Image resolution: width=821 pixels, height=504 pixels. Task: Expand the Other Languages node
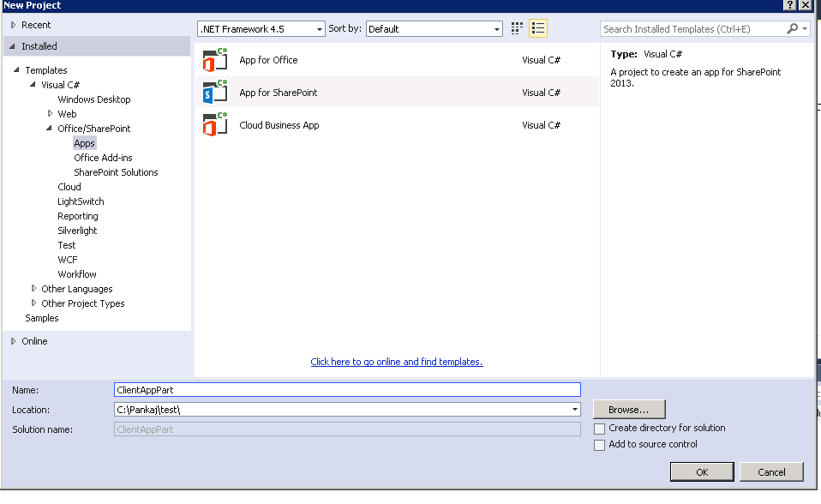(34, 288)
